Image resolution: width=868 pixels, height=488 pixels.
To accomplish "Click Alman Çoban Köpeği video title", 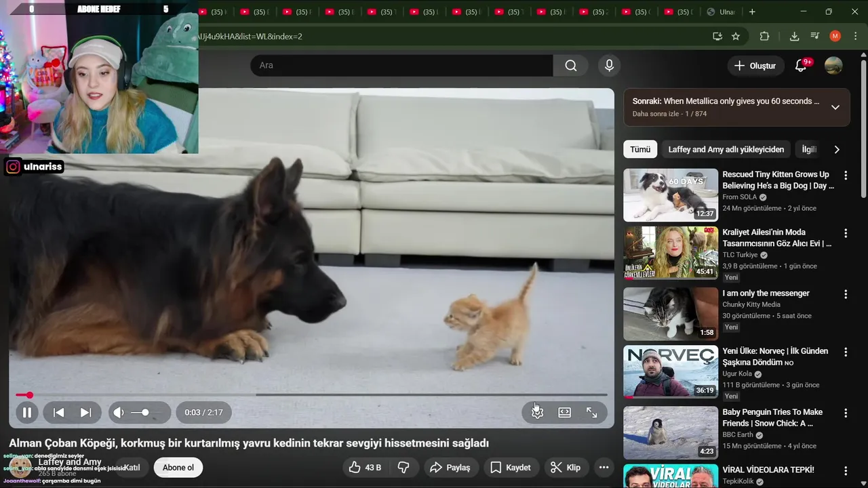I will 249,443.
